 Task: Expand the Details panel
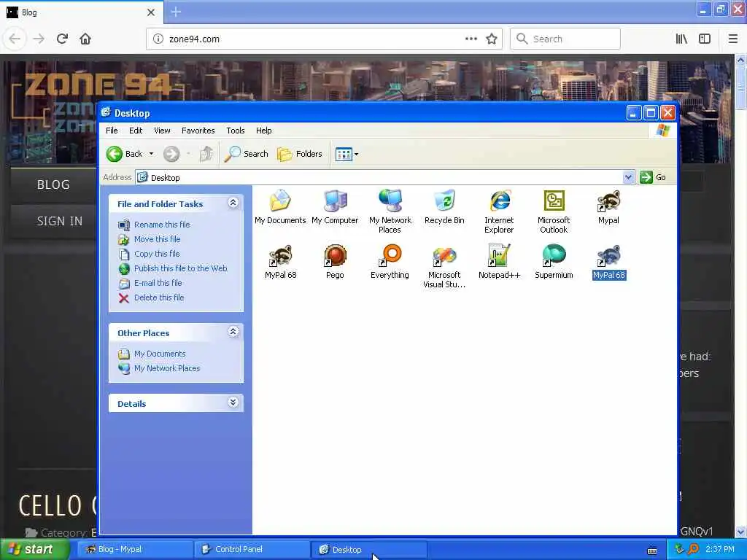233,402
